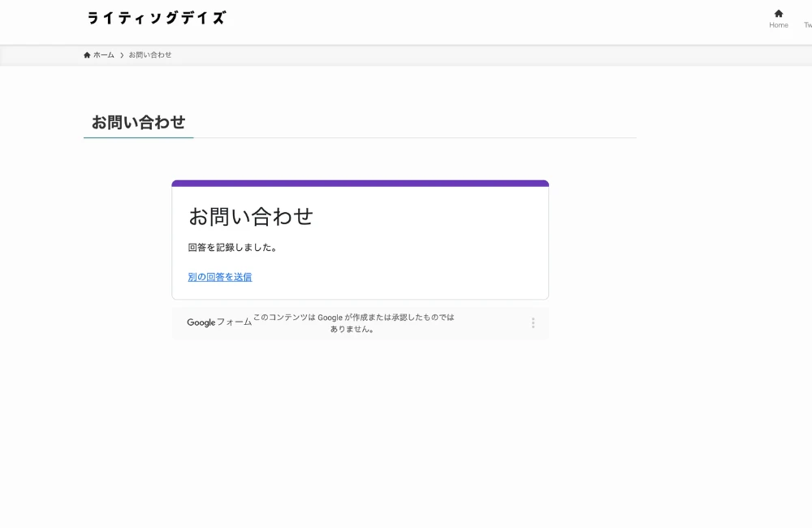Open the partially visible Tw navigation item
Viewport: 812px width, 528px height.
tap(807, 24)
